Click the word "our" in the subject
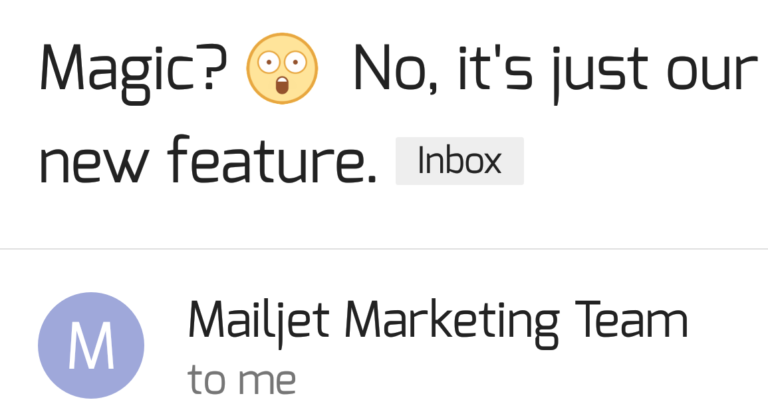Image resolution: width=768 pixels, height=408 pixels. 712,74
